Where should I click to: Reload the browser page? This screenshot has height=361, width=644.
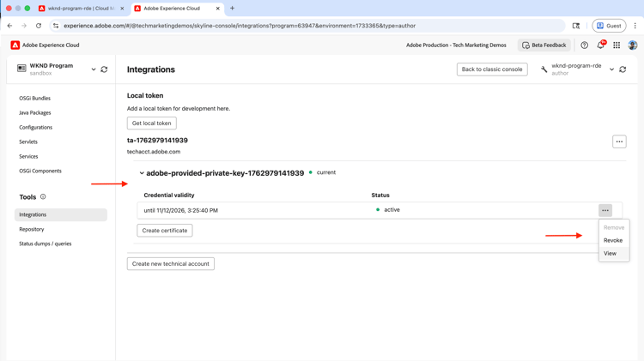[39, 26]
